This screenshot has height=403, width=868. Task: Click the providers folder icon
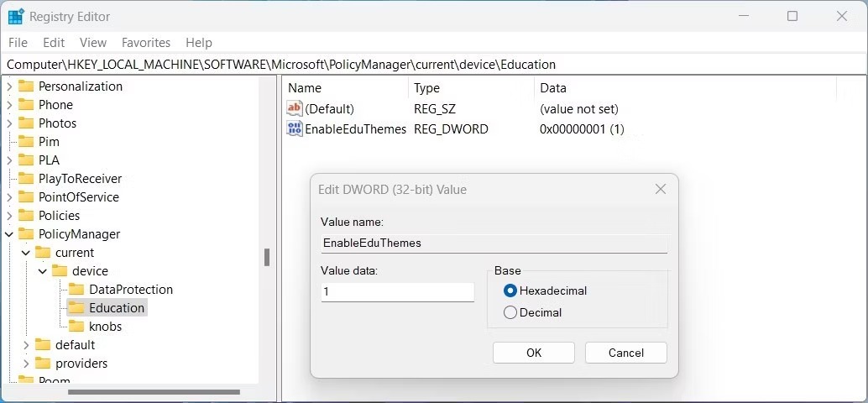pyautogui.click(x=43, y=364)
